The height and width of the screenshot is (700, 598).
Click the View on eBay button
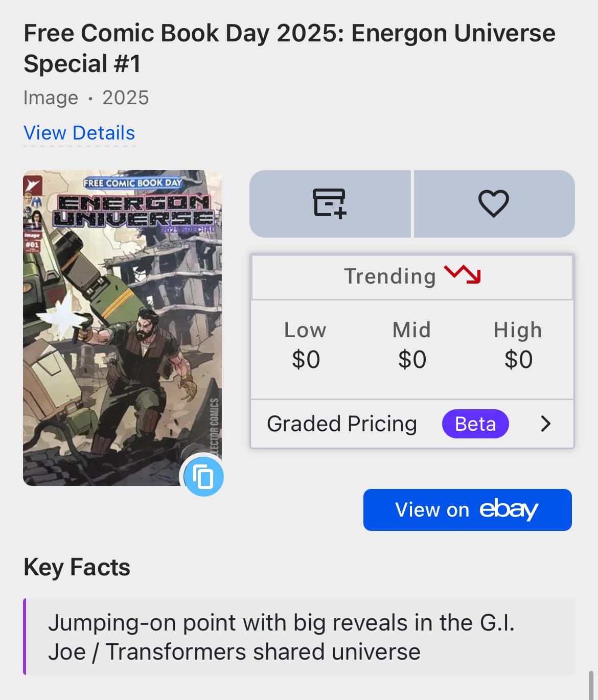[468, 510]
